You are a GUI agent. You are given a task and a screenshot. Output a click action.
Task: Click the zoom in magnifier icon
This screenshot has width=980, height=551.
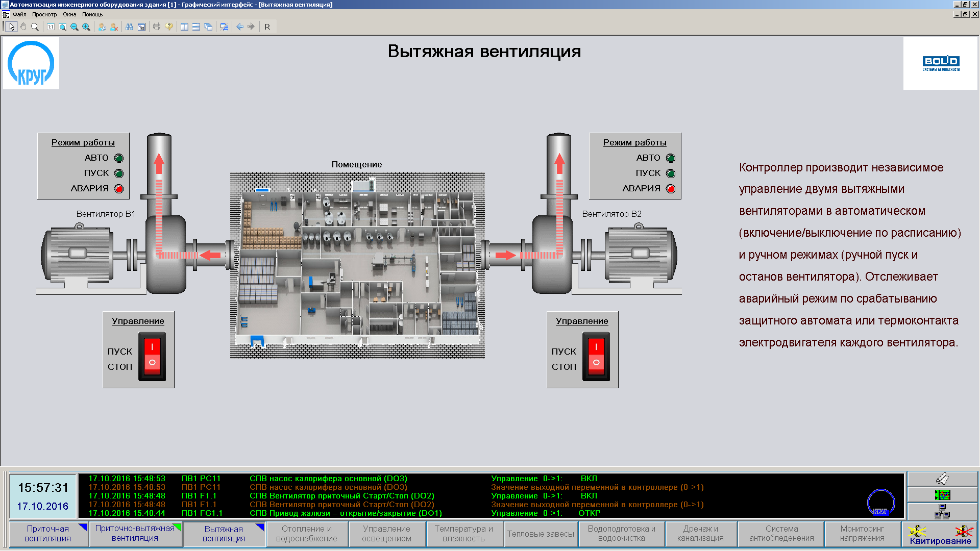click(86, 27)
